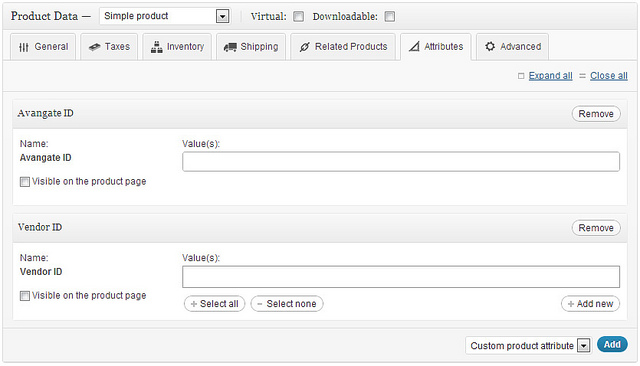Select the Attributes tab
The height and width of the screenshot is (366, 640).
436,47
